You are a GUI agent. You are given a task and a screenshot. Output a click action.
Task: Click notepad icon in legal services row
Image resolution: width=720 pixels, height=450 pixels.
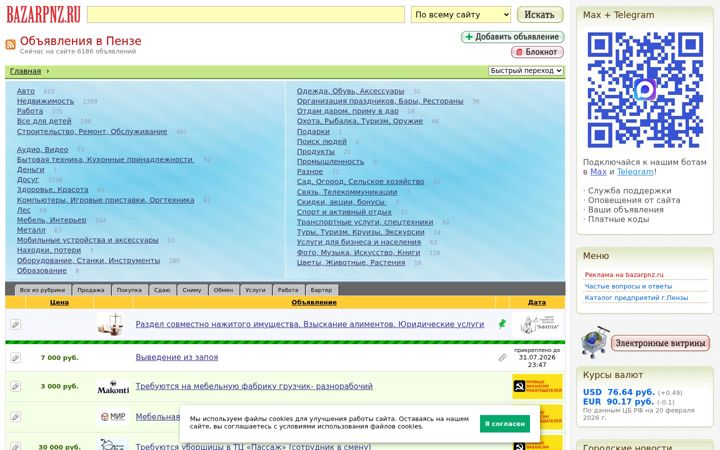tap(15, 325)
